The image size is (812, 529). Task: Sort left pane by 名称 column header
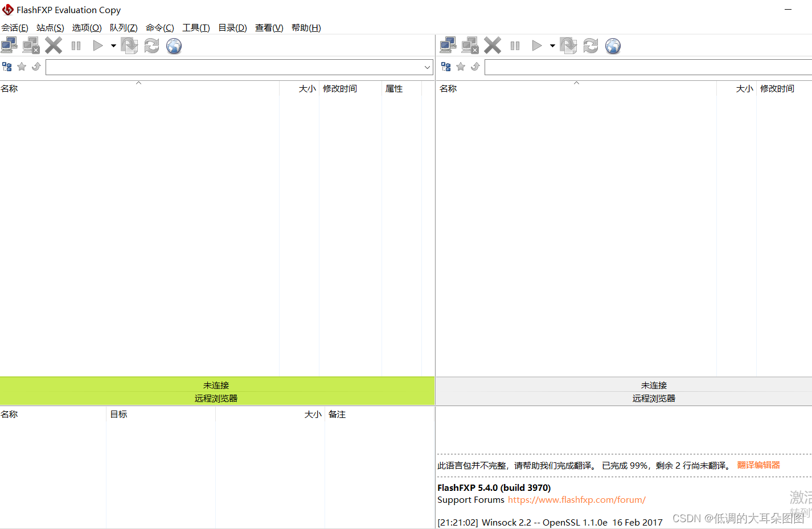coord(140,88)
